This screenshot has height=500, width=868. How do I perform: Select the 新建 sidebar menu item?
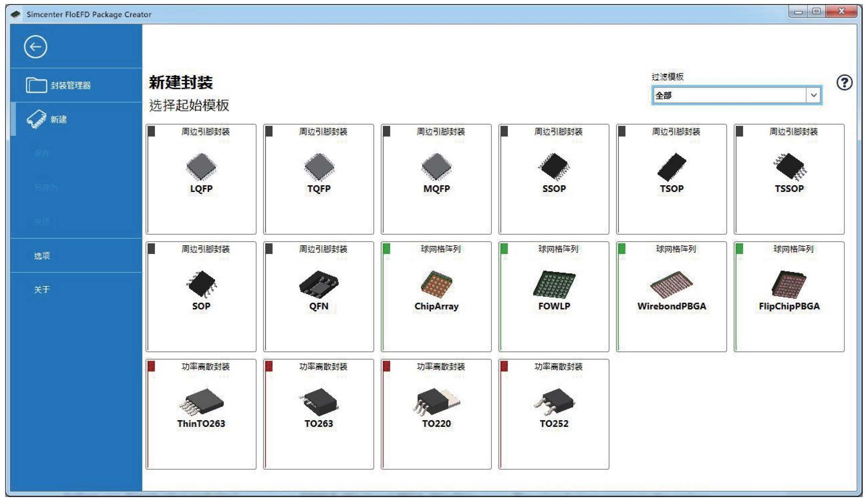tap(76, 119)
